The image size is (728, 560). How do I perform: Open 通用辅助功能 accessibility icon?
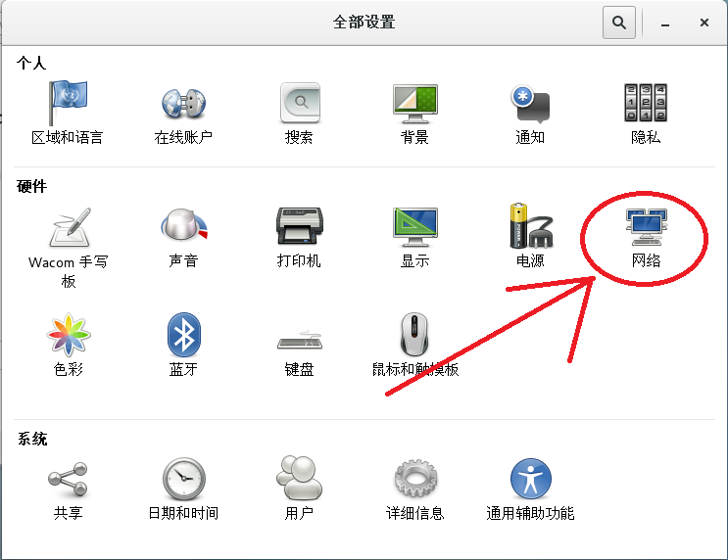click(x=531, y=479)
